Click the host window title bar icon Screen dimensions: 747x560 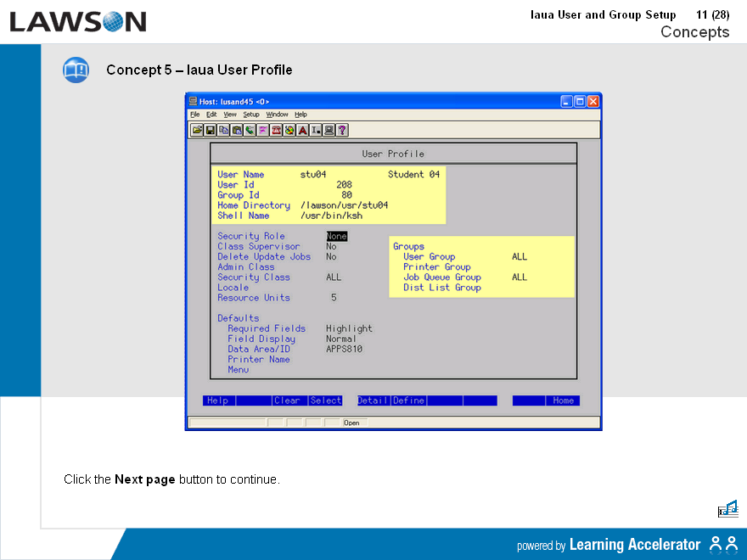(193, 101)
